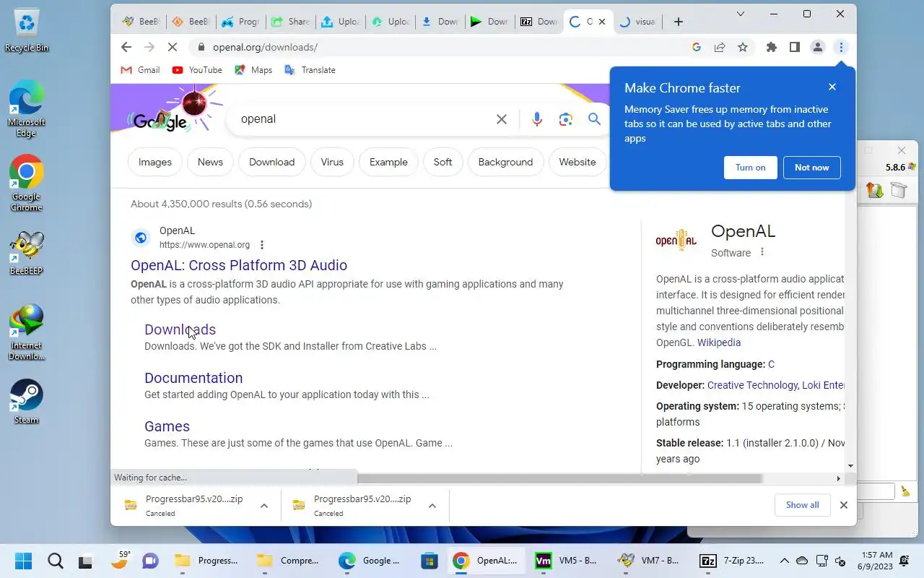
Task: Switch to VM5 window on taskbar
Action: (x=566, y=561)
